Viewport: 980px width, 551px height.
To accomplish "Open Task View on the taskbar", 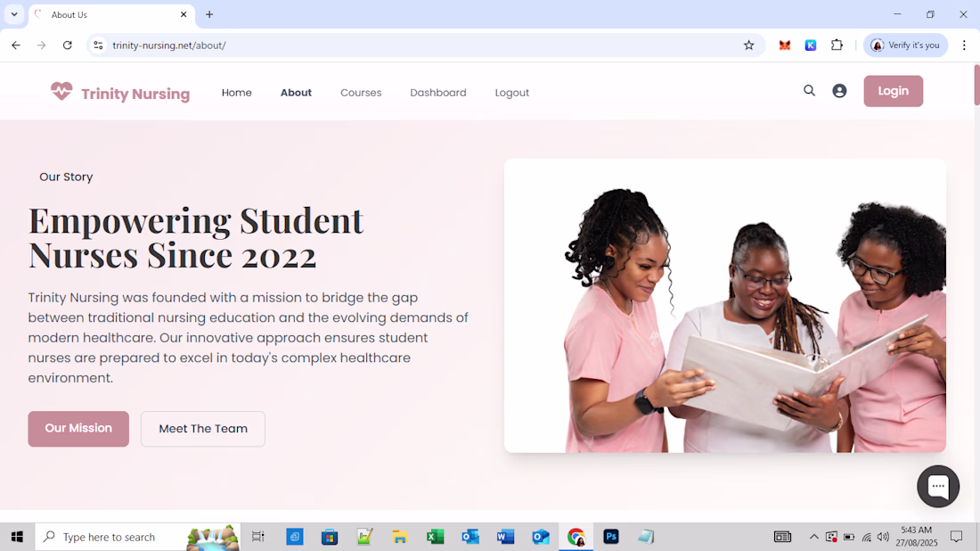I will pos(257,537).
